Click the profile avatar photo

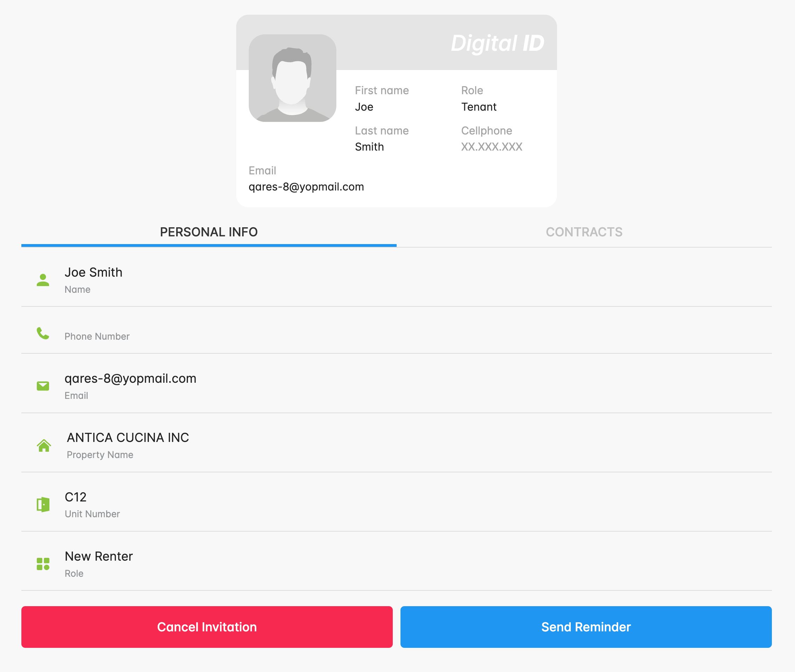click(292, 78)
